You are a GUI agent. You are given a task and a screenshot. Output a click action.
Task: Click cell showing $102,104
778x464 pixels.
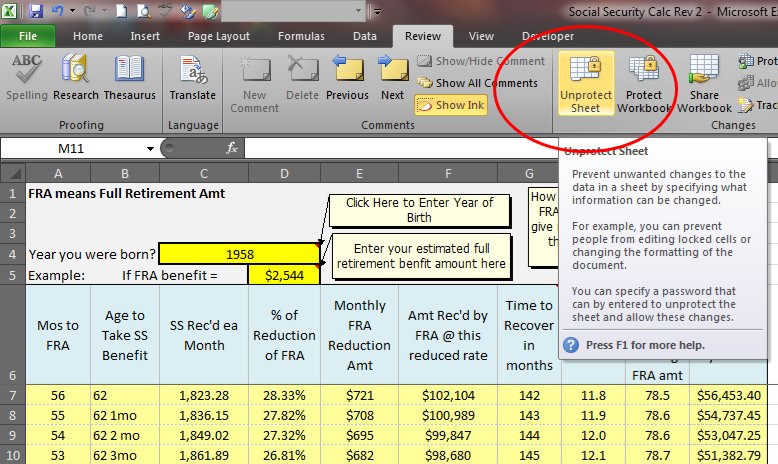tap(448, 395)
